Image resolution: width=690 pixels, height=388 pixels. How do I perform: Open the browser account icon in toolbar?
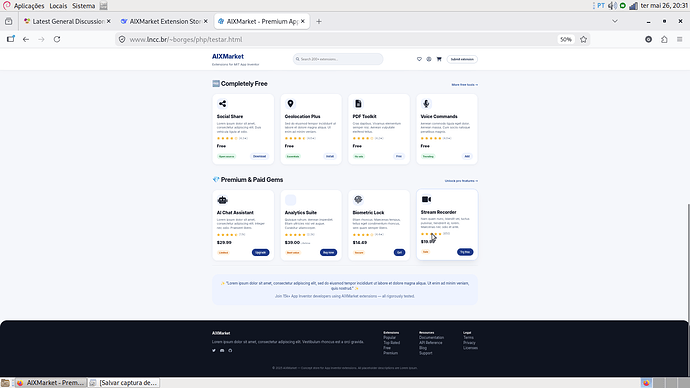(x=649, y=39)
